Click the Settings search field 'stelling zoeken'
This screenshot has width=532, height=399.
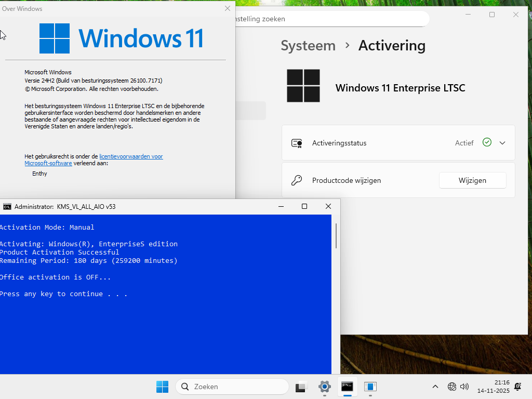(332, 19)
